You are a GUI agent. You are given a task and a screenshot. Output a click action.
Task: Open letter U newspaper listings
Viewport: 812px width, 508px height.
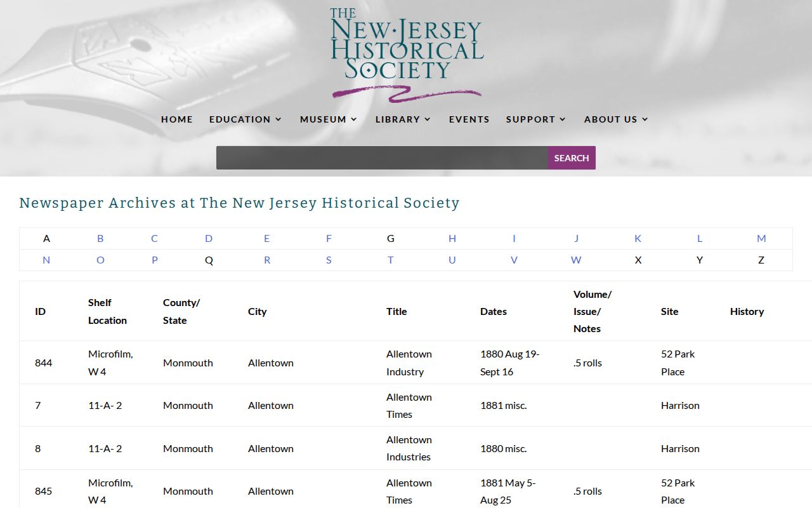[452, 260]
